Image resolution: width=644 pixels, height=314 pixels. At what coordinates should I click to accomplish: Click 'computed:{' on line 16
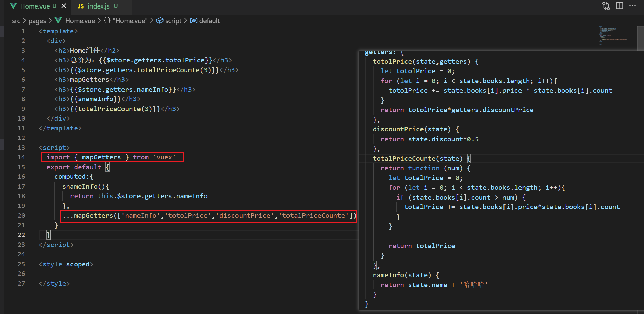click(74, 177)
